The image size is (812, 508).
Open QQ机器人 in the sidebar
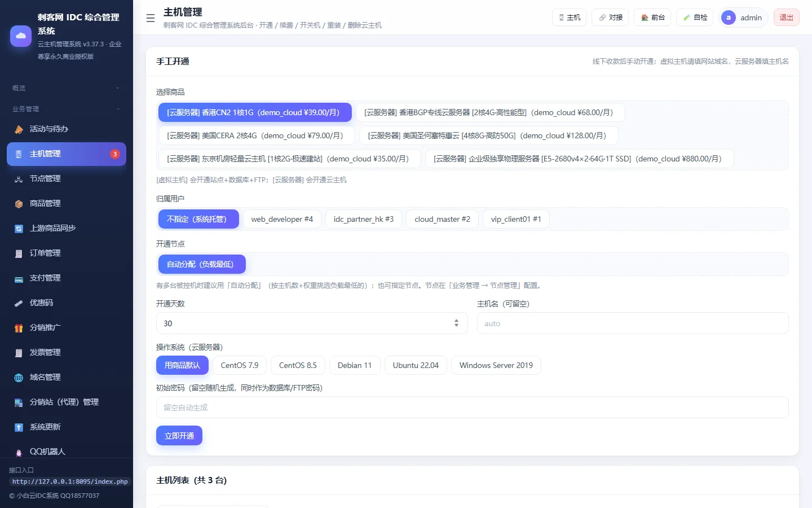click(x=67, y=452)
